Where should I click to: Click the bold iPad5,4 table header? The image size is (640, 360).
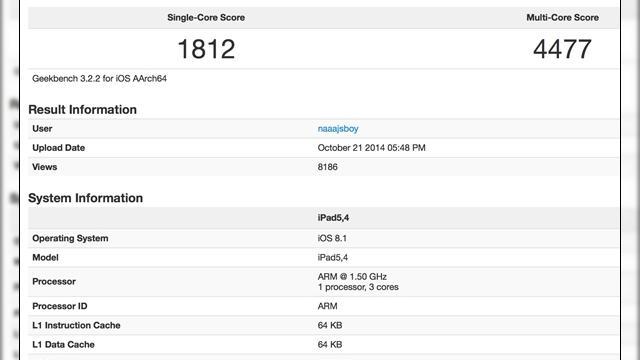pyautogui.click(x=333, y=218)
